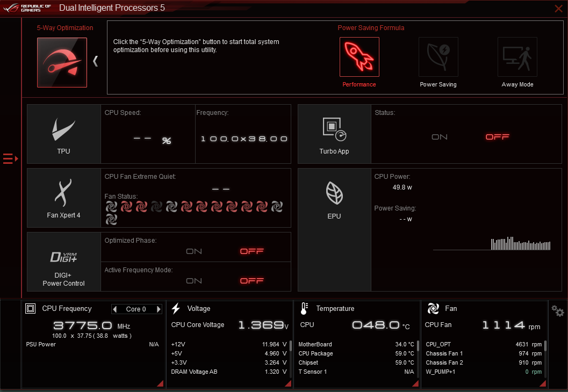Open the settings gears icon
Screen dimensions: 568x392
pos(557,310)
